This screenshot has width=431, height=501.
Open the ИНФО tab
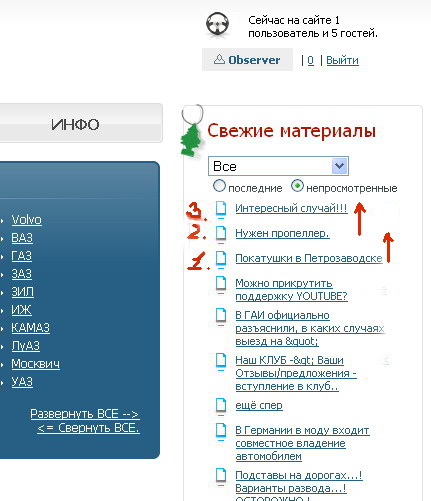(x=75, y=124)
